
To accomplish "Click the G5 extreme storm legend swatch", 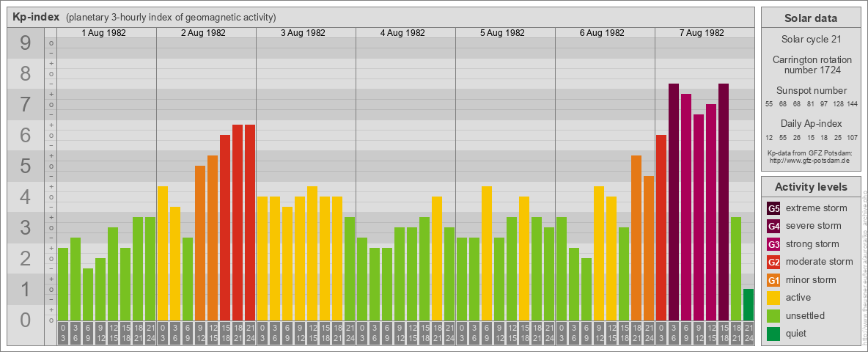I will 773,209.
